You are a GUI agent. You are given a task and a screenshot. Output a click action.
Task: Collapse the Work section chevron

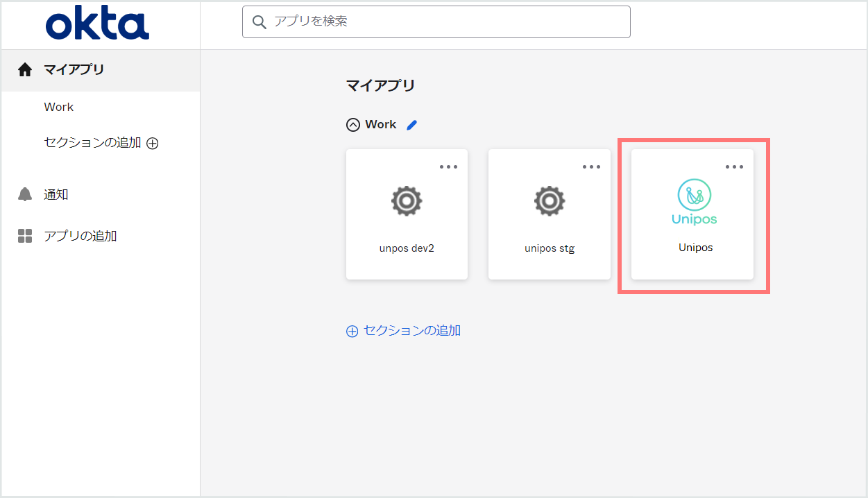pyautogui.click(x=353, y=125)
